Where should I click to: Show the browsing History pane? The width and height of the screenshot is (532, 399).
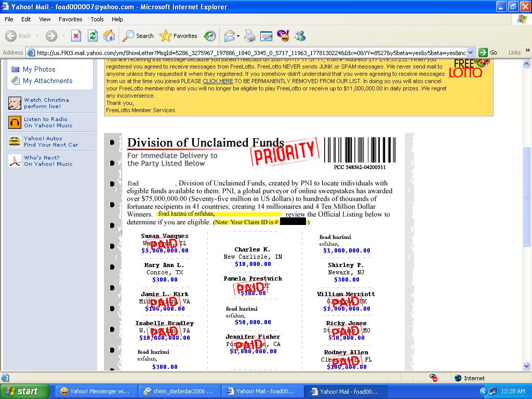tap(210, 36)
